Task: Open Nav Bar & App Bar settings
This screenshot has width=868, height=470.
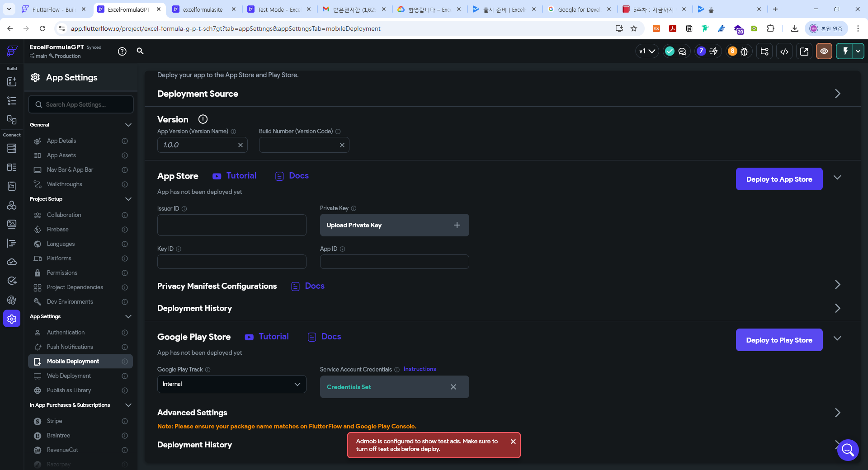Action: pos(80,170)
